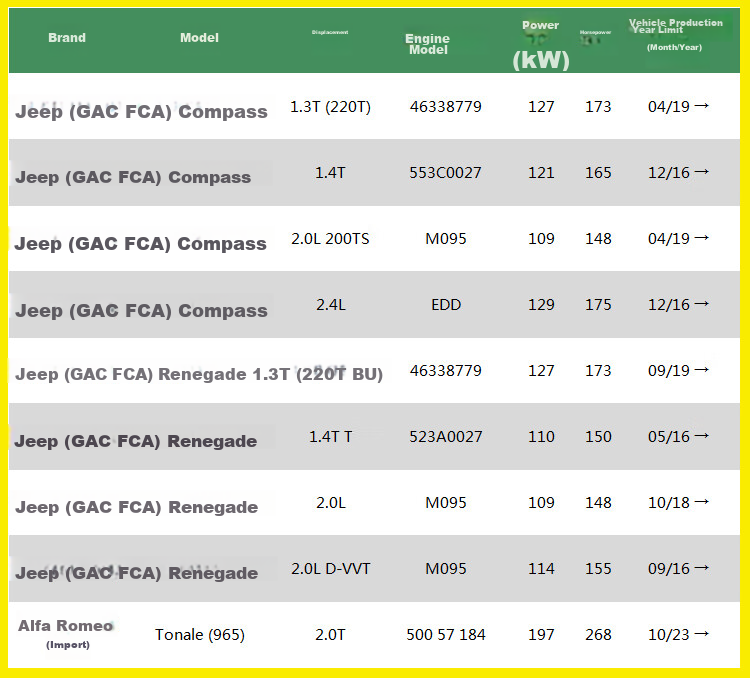Screen dimensions: 750x678
Task: Click production date 05/16
Action: 678,436
